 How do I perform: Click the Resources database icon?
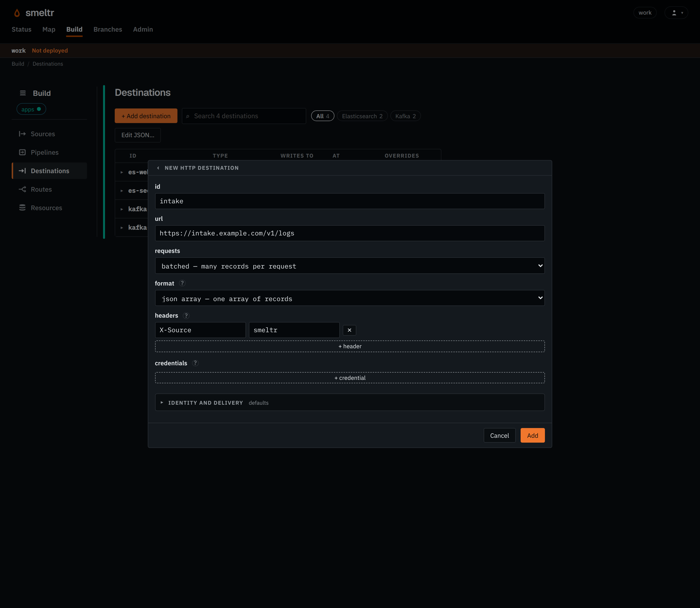click(22, 208)
